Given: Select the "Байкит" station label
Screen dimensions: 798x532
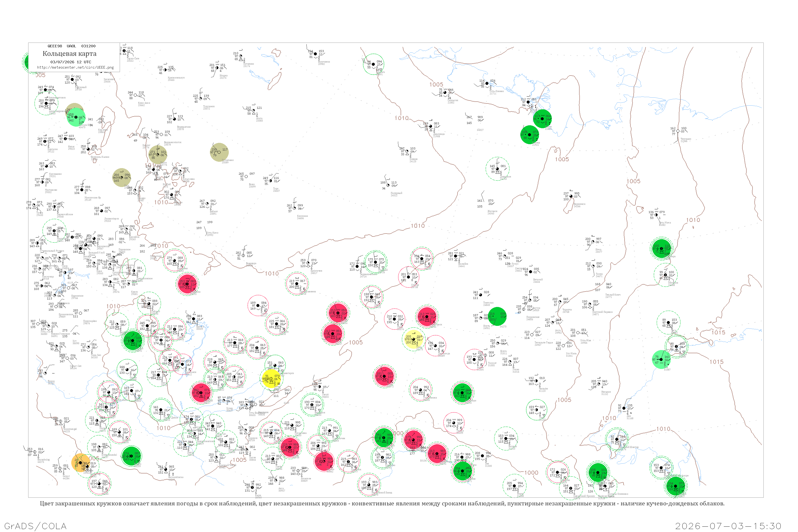Looking at the screenshot, I should pyautogui.click(x=214, y=211).
